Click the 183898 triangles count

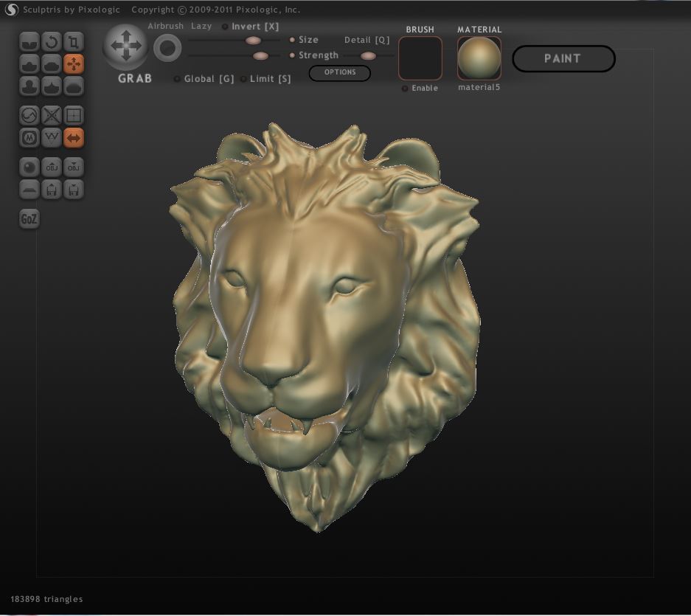click(46, 599)
